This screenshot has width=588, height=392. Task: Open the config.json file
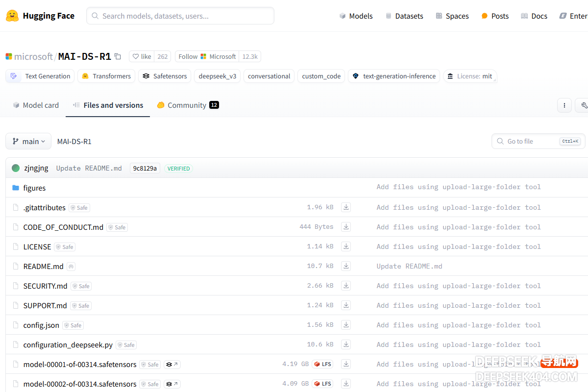pos(41,325)
